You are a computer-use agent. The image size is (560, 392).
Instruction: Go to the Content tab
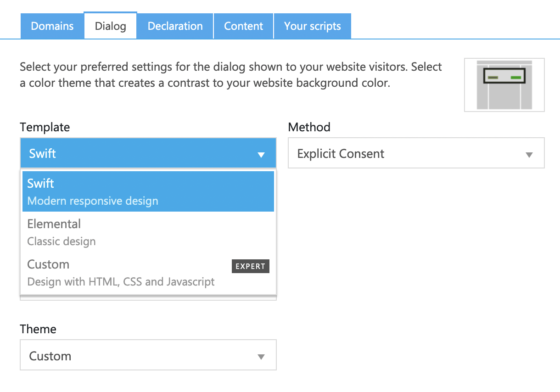pyautogui.click(x=243, y=26)
